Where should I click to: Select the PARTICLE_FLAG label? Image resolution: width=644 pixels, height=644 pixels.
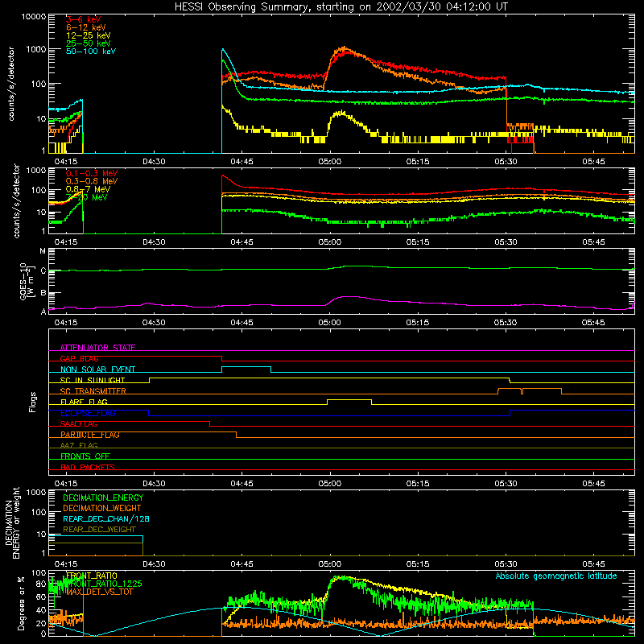point(90,435)
